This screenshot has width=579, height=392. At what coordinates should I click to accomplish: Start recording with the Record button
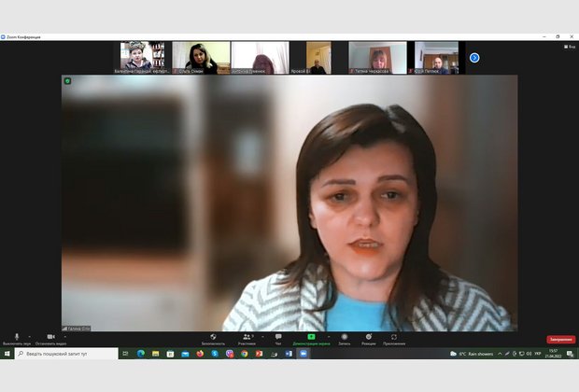345,336
